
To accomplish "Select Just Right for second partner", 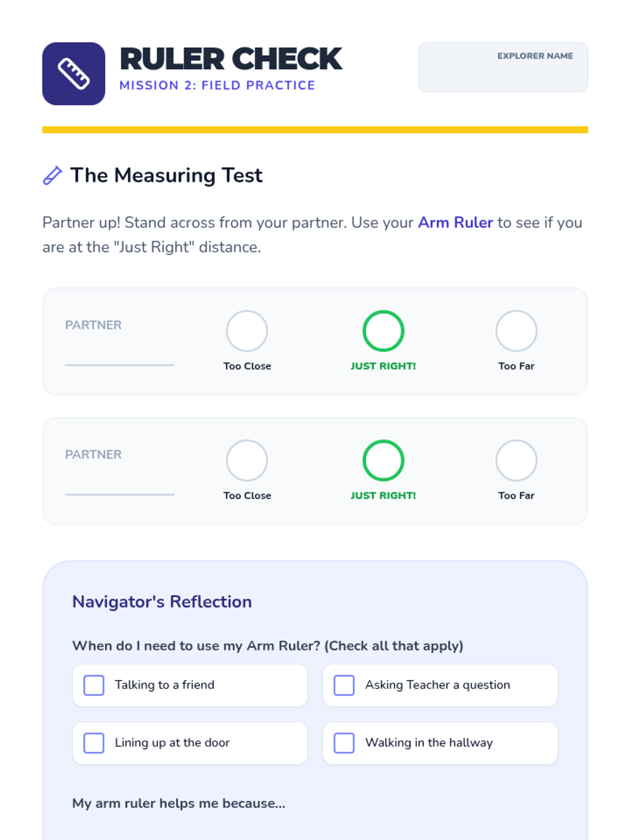I will (x=383, y=460).
